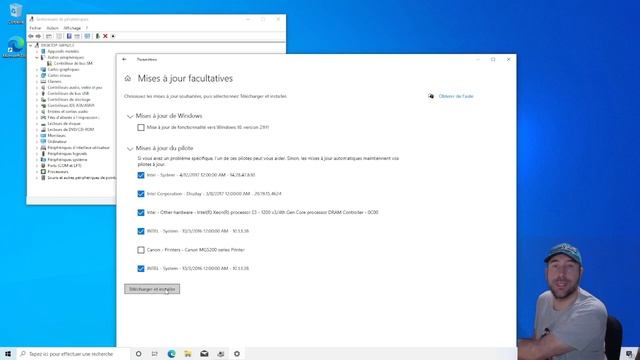Collapse the Autres périphériques node
640x360 pixels.
[x=37, y=58]
